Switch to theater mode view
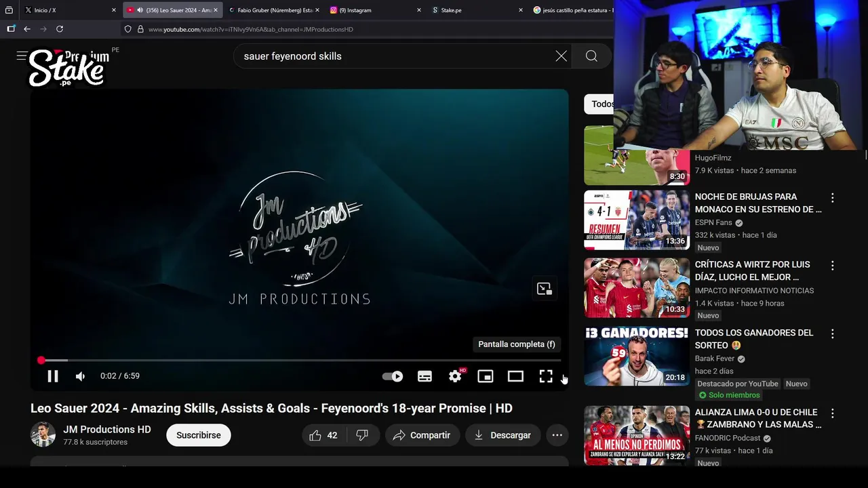Screen dimensions: 868x488 pyautogui.click(x=515, y=376)
